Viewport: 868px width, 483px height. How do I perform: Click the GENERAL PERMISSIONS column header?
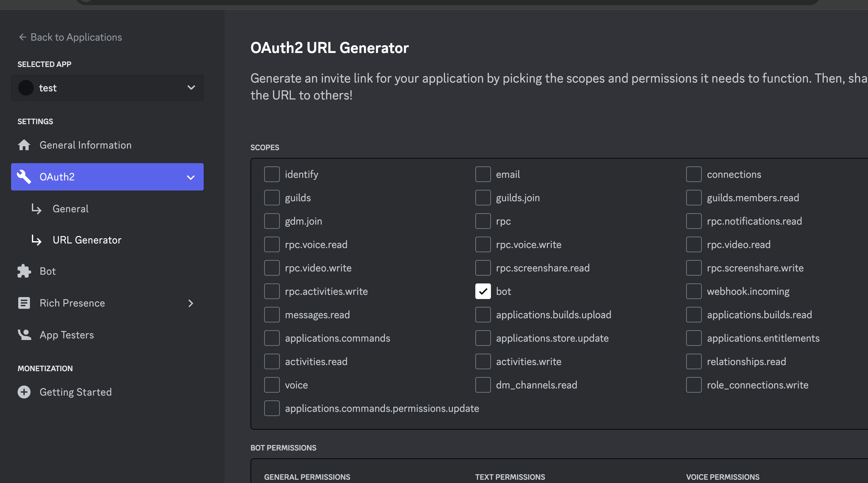pyautogui.click(x=307, y=477)
